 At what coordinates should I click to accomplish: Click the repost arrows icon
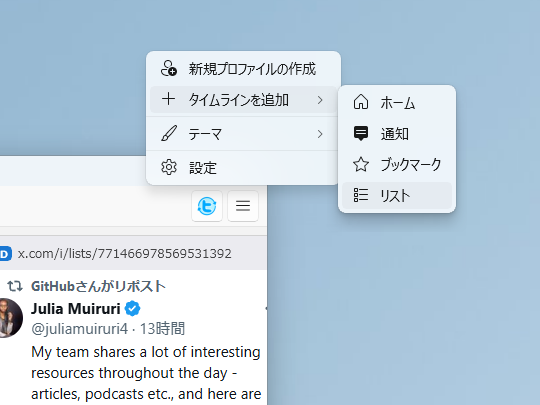coord(15,286)
